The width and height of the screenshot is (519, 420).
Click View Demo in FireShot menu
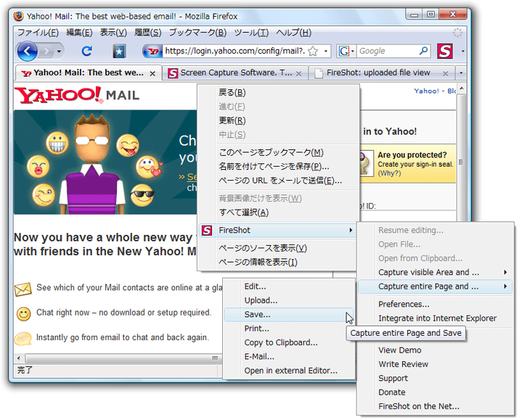click(x=436, y=350)
